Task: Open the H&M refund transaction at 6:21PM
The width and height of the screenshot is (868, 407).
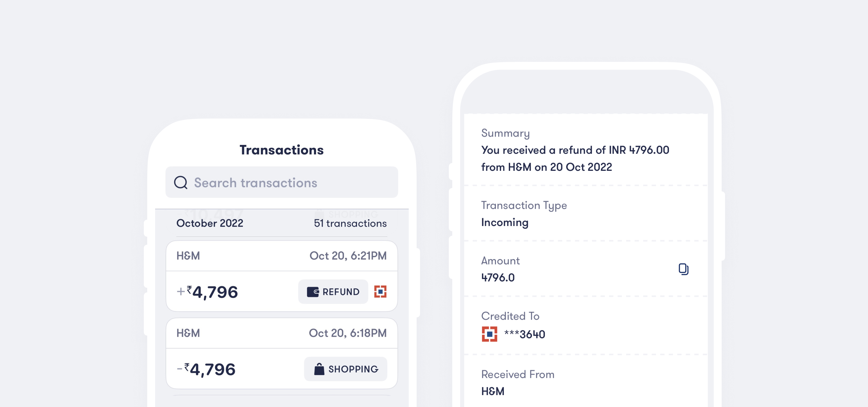Action: (282, 276)
